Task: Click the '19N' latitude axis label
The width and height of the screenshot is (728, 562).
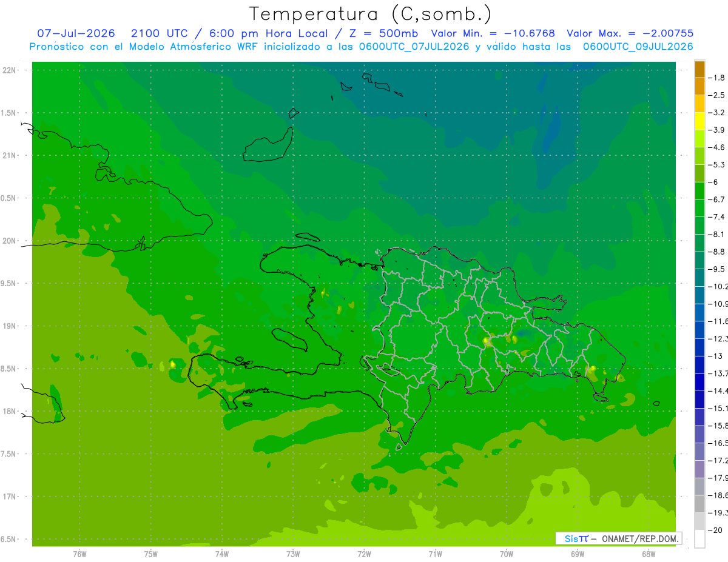Action: pyautogui.click(x=9, y=326)
